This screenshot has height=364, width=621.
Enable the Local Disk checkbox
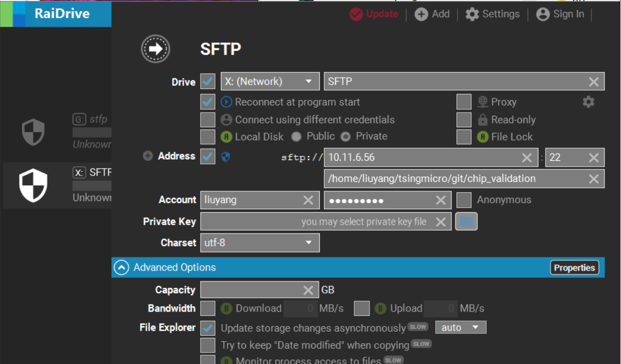coord(208,137)
